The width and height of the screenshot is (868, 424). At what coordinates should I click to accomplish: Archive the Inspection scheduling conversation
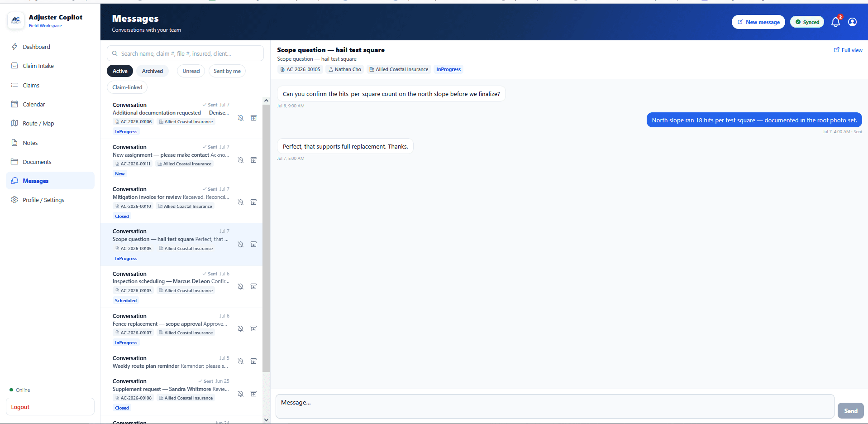(254, 286)
